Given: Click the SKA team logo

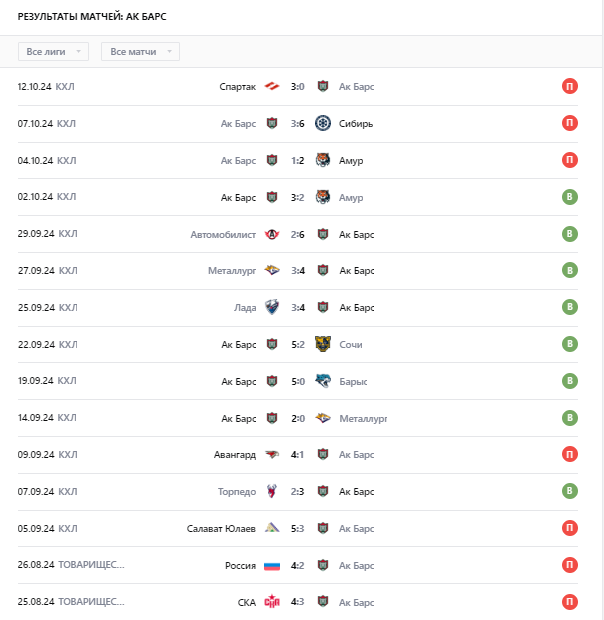Looking at the screenshot, I should [x=272, y=602].
